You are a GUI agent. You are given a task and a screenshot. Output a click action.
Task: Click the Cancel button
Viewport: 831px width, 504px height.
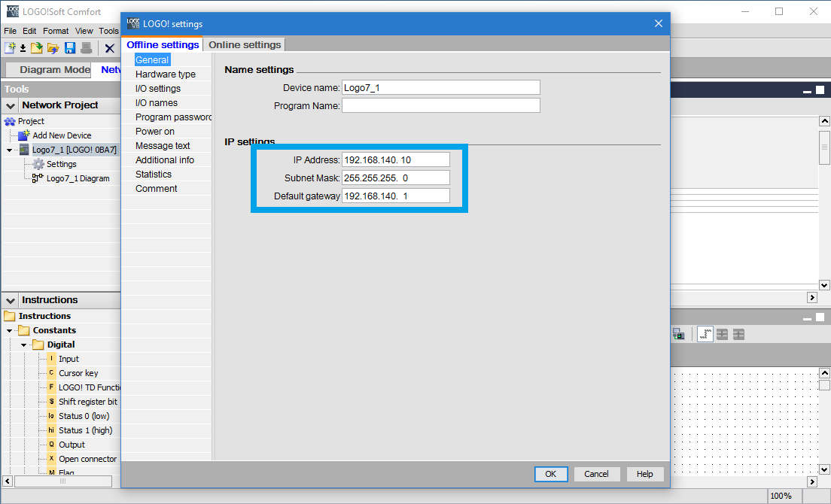tap(596, 474)
